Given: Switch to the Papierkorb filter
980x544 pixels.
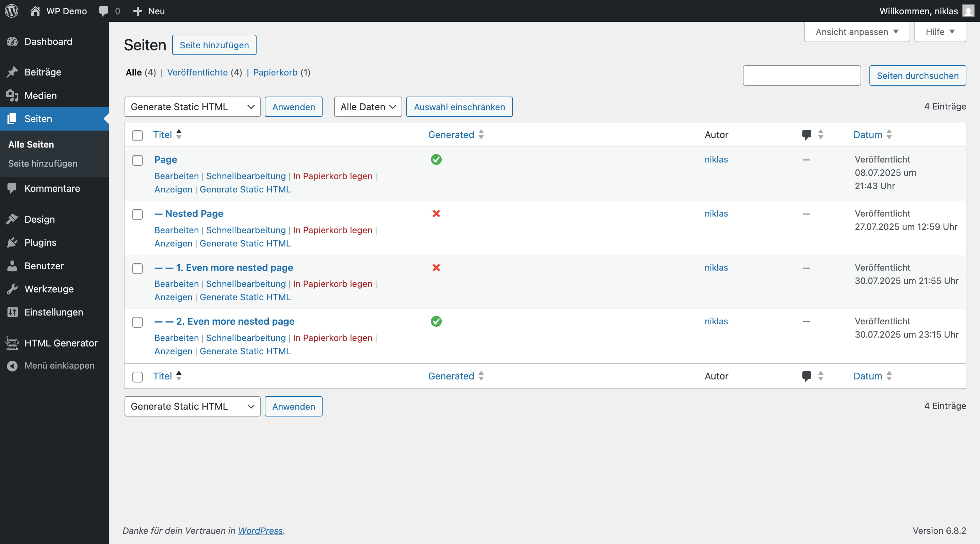Looking at the screenshot, I should (x=275, y=72).
